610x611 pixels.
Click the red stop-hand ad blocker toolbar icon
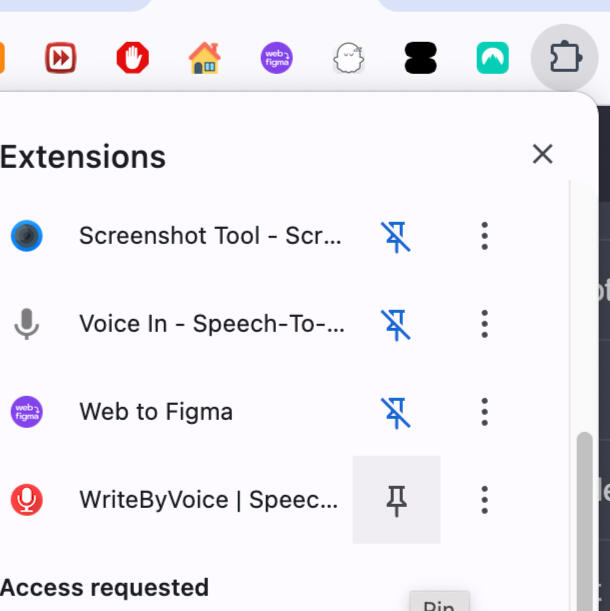coord(132,59)
